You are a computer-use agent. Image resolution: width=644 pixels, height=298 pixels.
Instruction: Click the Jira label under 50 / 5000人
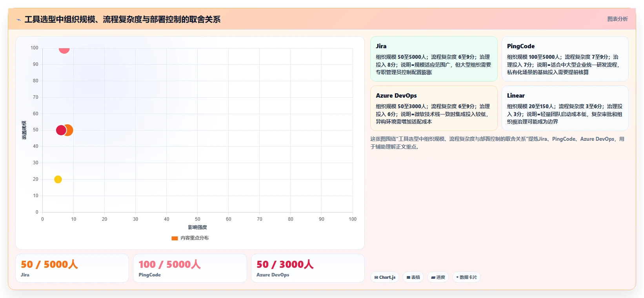(25, 275)
